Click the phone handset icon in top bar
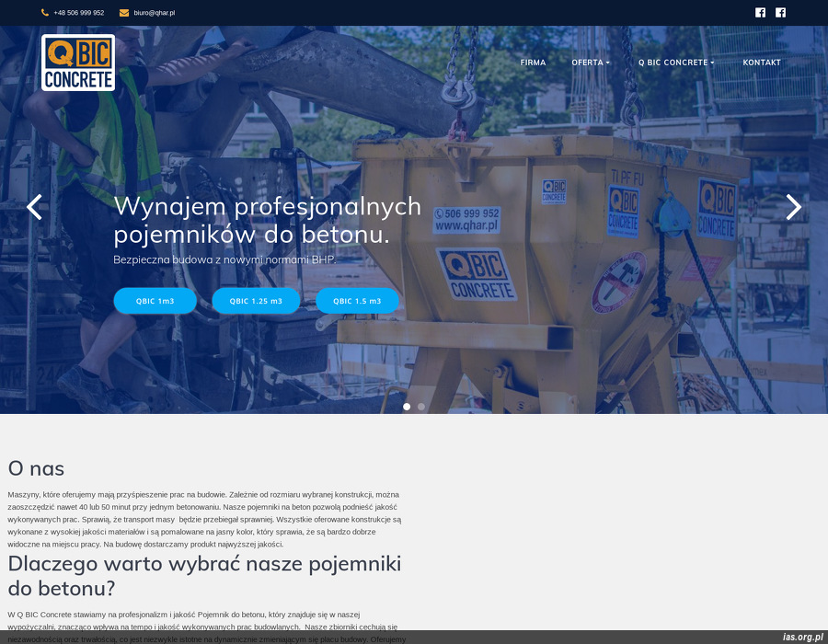The width and height of the screenshot is (828, 644). point(45,13)
